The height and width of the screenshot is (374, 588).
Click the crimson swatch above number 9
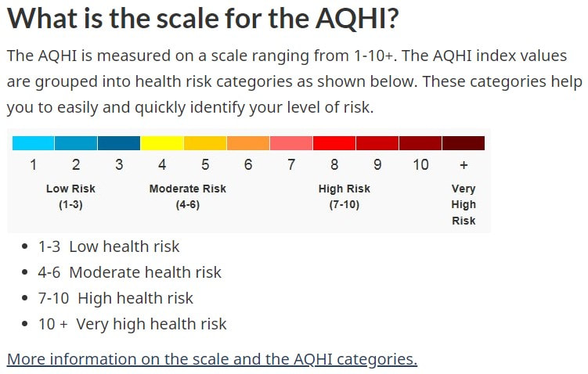pos(377,143)
